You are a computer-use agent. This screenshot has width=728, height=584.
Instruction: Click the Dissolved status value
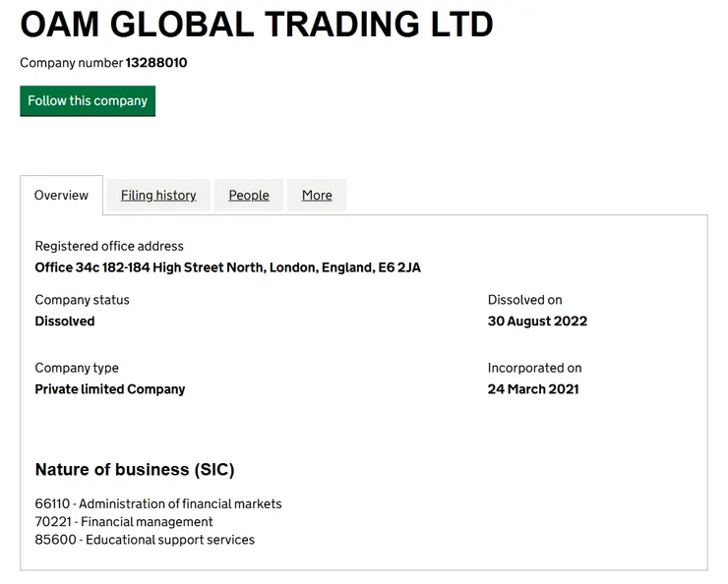65,321
